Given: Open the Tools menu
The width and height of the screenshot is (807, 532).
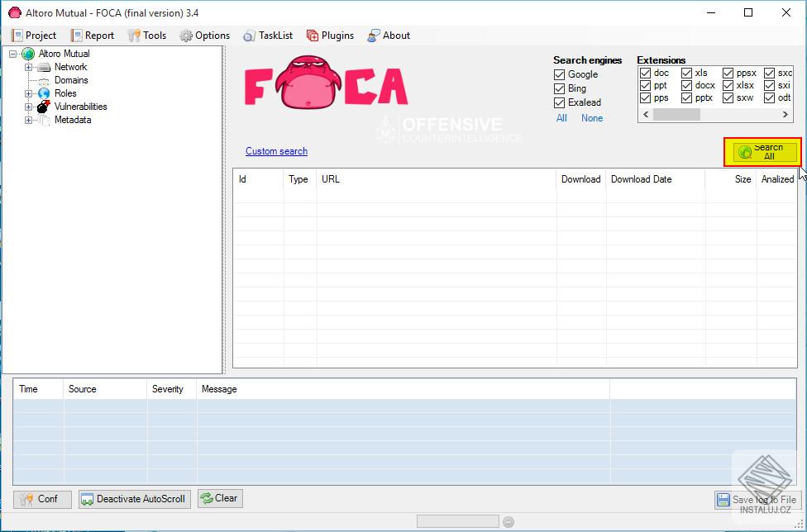Looking at the screenshot, I should click(147, 36).
